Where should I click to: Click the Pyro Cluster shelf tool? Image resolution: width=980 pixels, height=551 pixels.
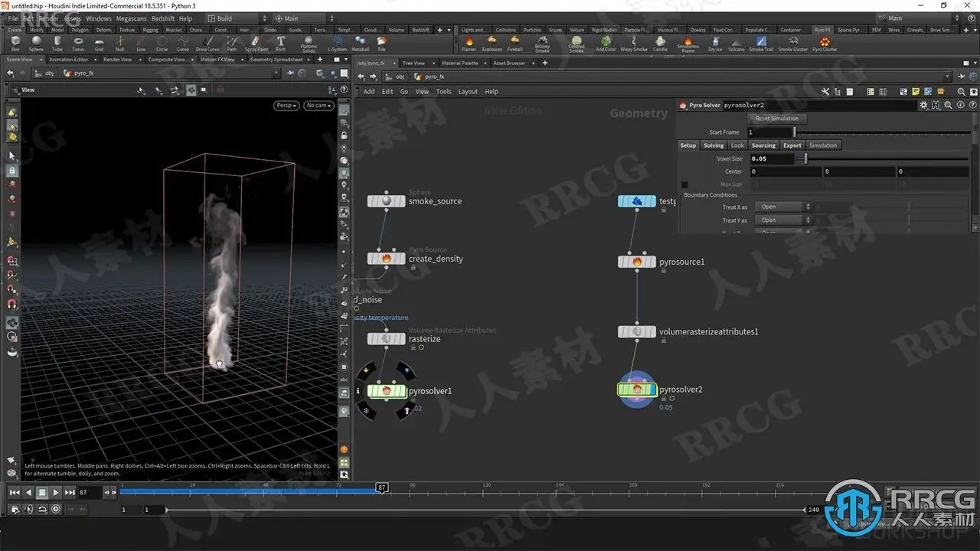(x=825, y=42)
